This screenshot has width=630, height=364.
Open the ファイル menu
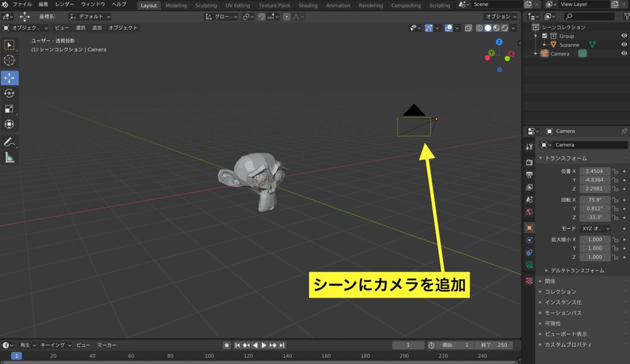pos(22,5)
